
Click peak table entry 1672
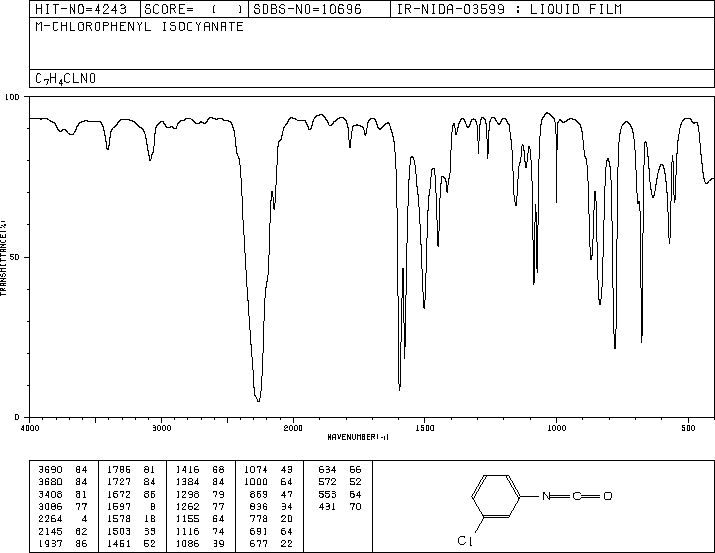coord(119,494)
